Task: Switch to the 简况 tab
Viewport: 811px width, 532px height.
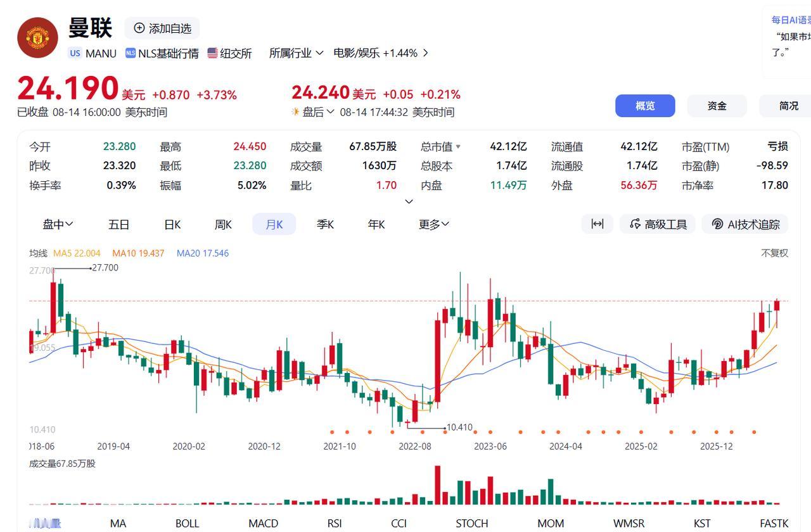Action: point(786,106)
